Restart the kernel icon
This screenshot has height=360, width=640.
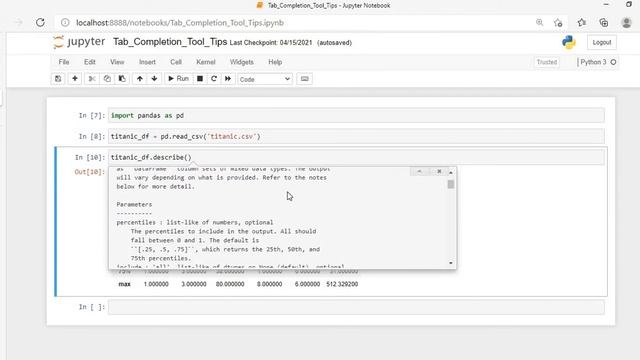(214, 79)
